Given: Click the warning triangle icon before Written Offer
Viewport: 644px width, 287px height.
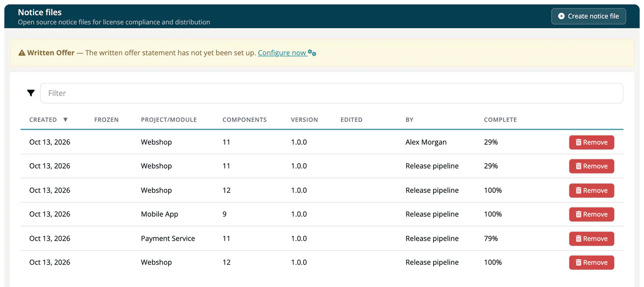Looking at the screenshot, I should 22,53.
